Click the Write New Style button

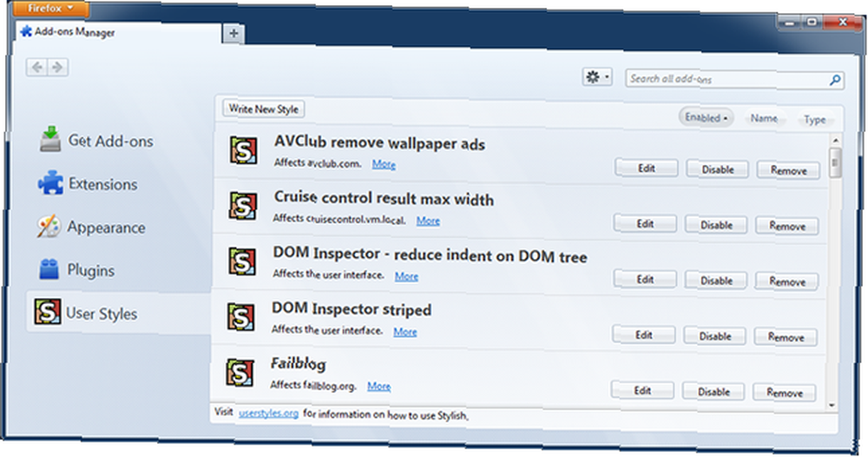click(x=264, y=109)
